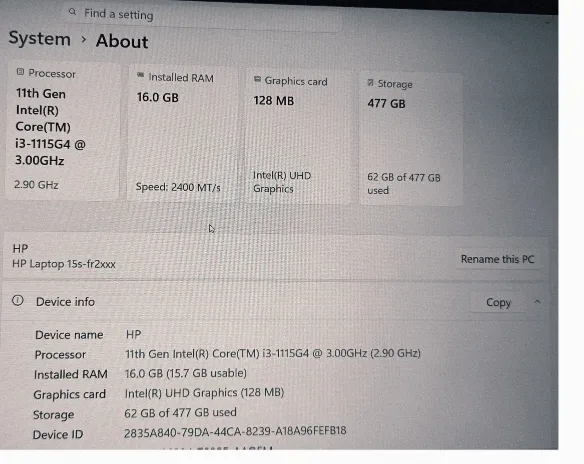Select 62 GB of 477 GB used row value

[180, 413]
